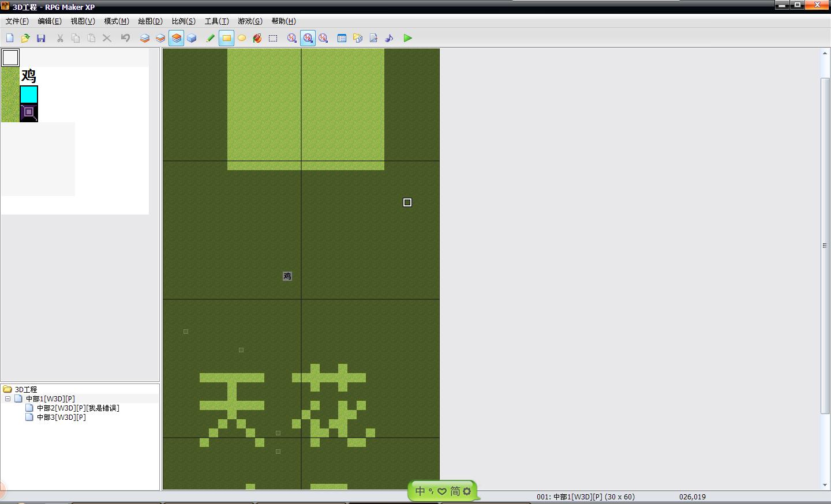Select the 3D工程 project root folder
Viewport: 831px width, 504px height.
[x=26, y=389]
